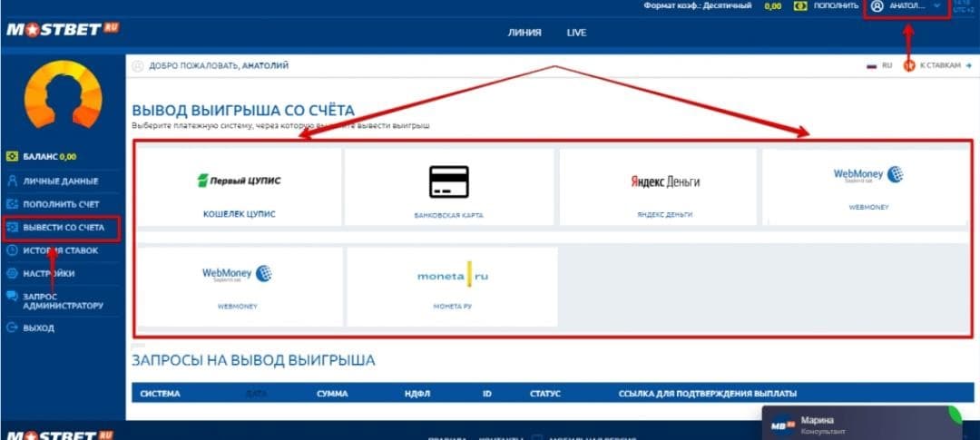Click the banknote icon beside ПОПОЛНИТЬ

point(800,5)
